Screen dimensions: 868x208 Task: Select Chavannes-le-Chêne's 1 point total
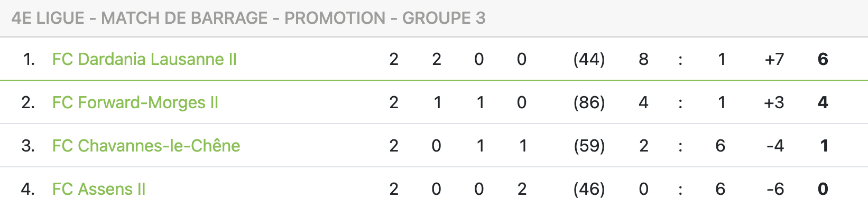pyautogui.click(x=824, y=146)
